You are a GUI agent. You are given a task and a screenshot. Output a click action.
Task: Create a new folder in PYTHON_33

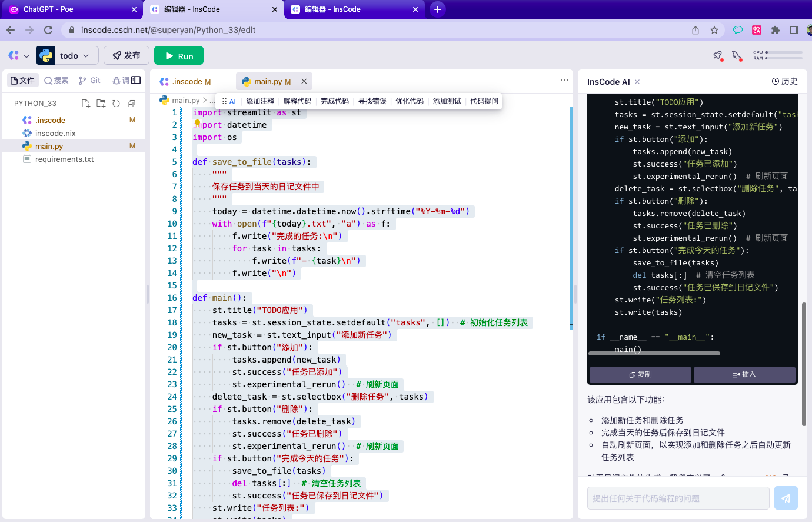pyautogui.click(x=101, y=104)
